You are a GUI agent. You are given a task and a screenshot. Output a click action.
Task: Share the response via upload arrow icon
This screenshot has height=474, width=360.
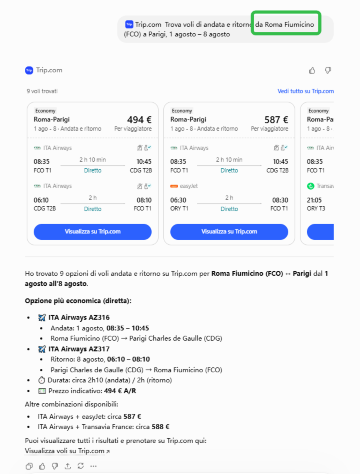68,466
